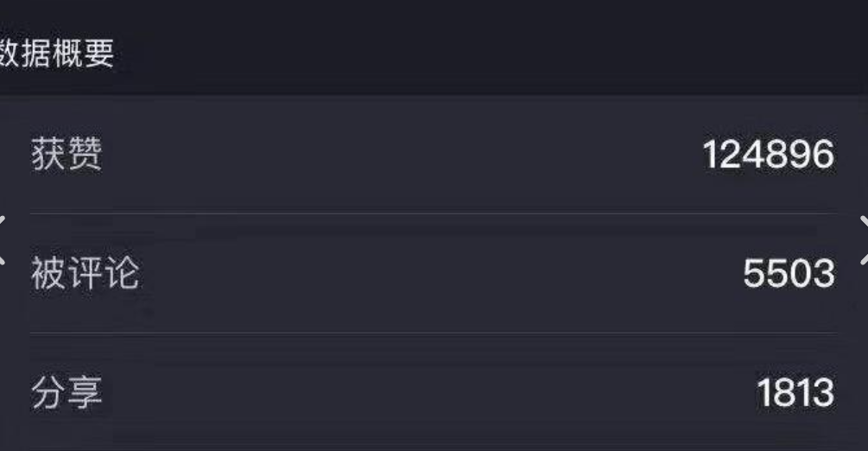Viewport: 868px width, 451px height.
Task: Click divider line under the 被评论 row
Action: pos(434,333)
